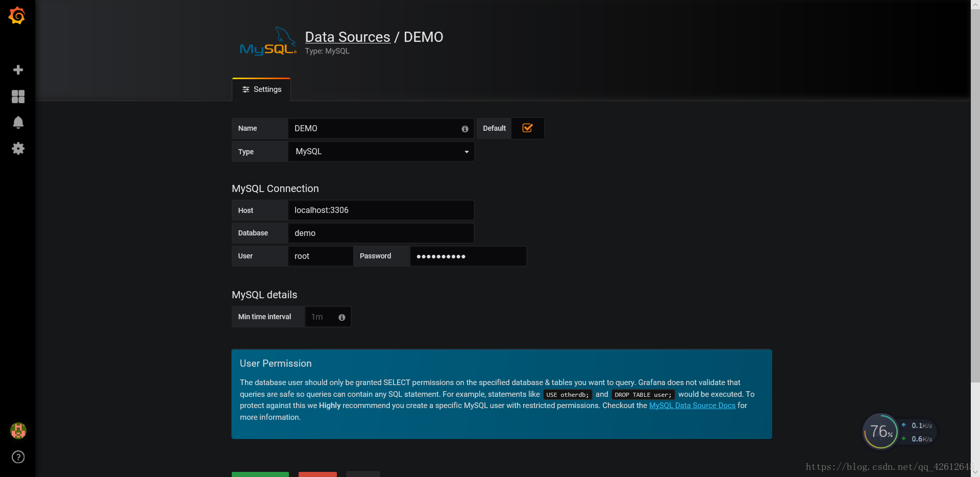Click the Min time interval input
980x477 pixels.
coord(328,317)
